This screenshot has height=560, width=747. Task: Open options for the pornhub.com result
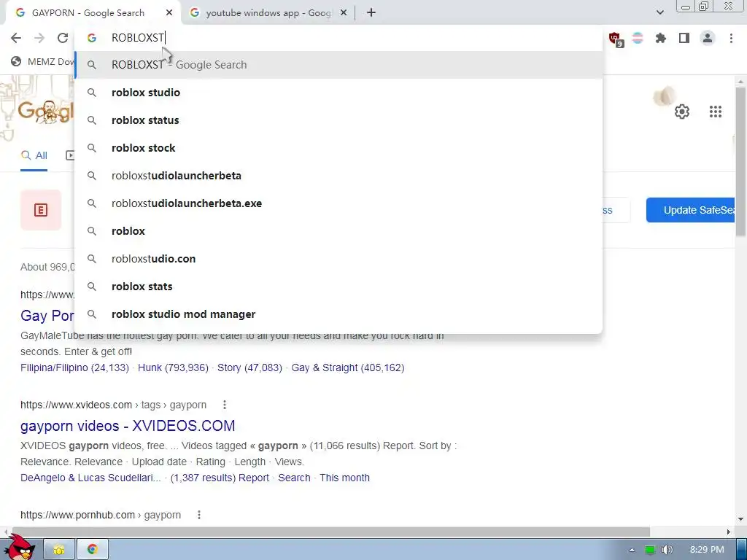pos(199,515)
